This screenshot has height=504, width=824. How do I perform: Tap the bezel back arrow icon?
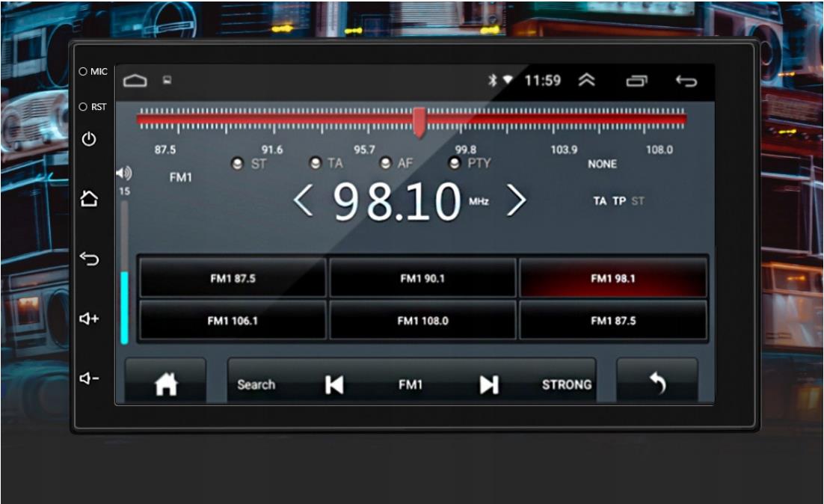(89, 259)
